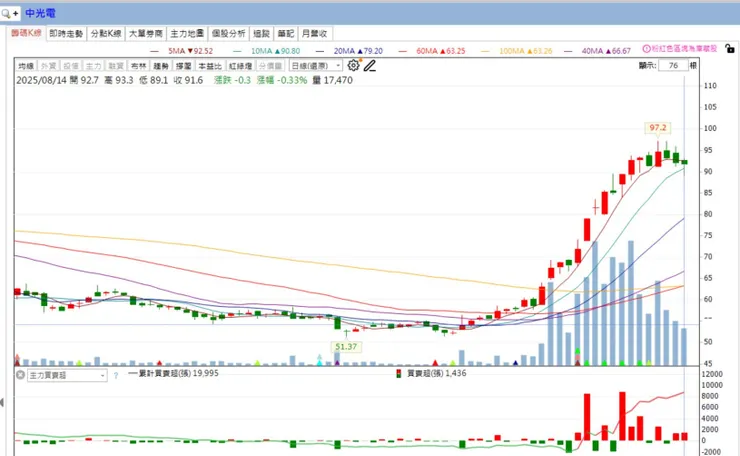Switch to the 籌碼K線 tab
The image size is (740, 456).
pyautogui.click(x=26, y=33)
